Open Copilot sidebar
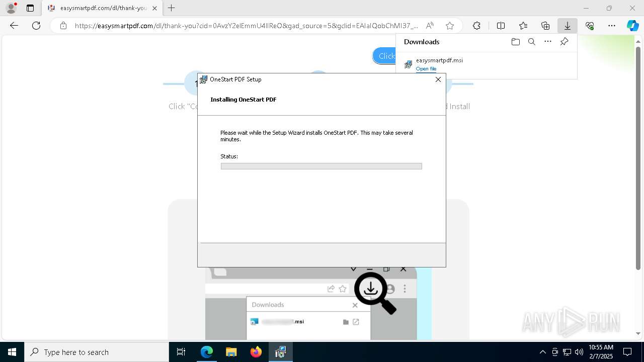The height and width of the screenshot is (362, 644). click(633, 26)
